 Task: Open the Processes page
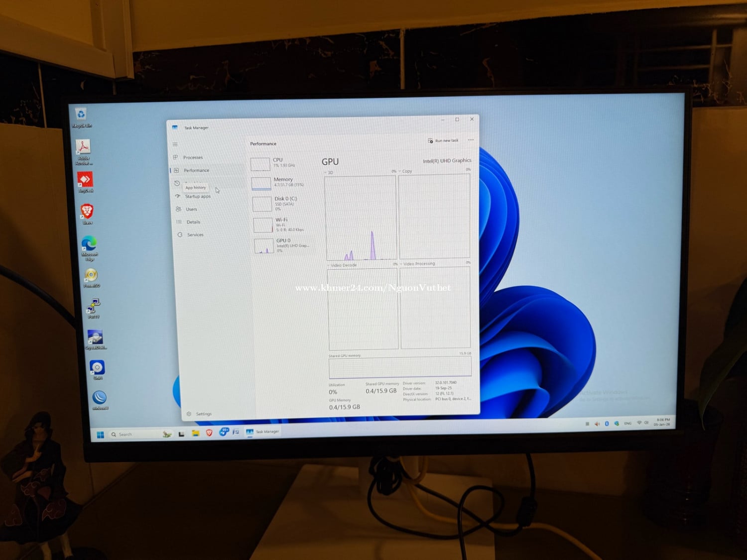192,157
